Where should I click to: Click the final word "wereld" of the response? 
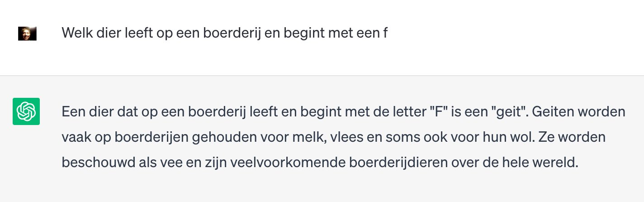(558, 162)
